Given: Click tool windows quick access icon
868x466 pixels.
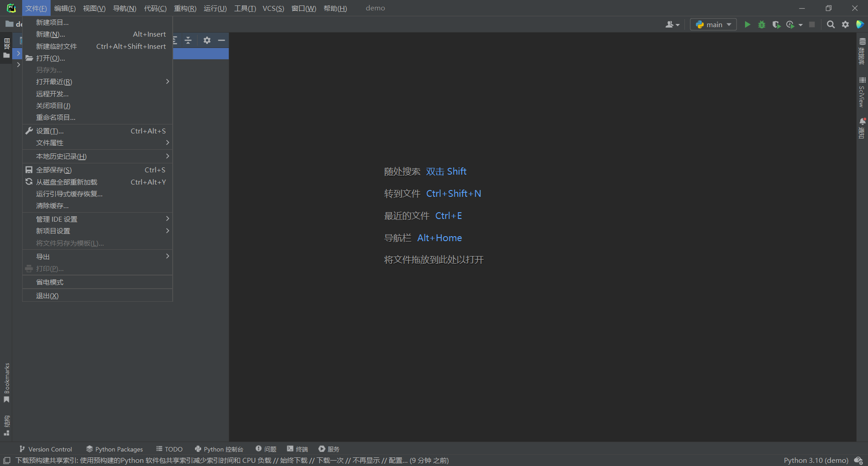Looking at the screenshot, I should click(7, 461).
